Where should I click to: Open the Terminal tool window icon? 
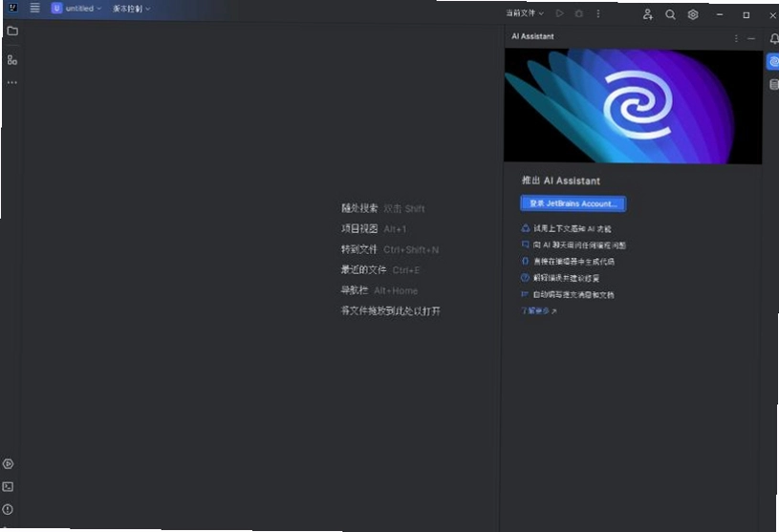tap(8, 487)
